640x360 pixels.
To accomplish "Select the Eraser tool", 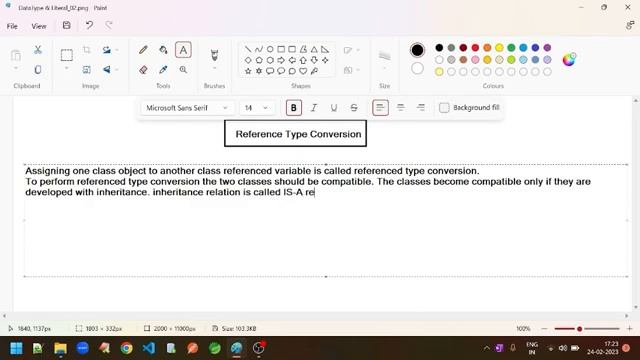I will tap(143, 70).
